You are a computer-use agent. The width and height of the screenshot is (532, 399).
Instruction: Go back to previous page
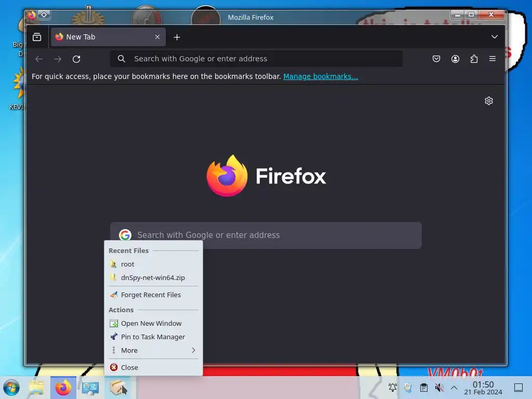[39, 59]
